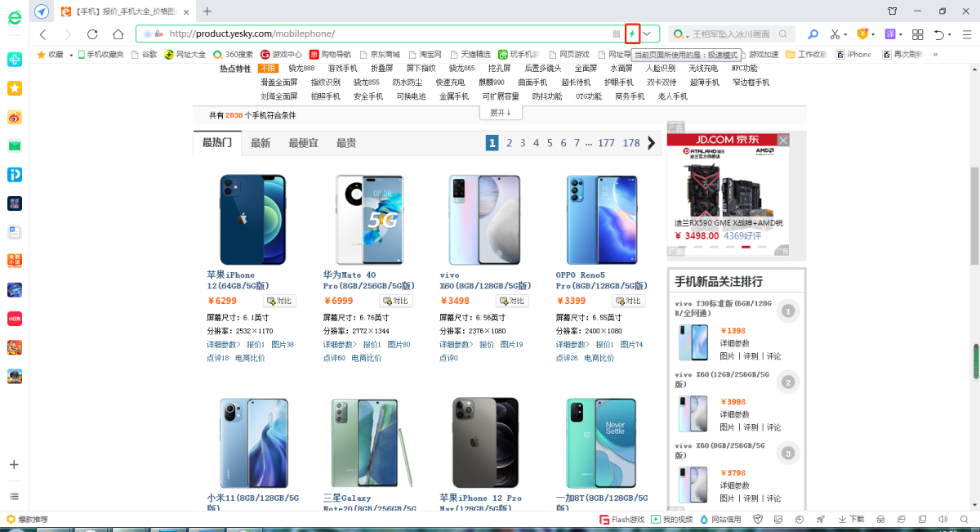Expand the address bar dropdown chevron
This screenshot has height=532, width=980.
pos(648,34)
